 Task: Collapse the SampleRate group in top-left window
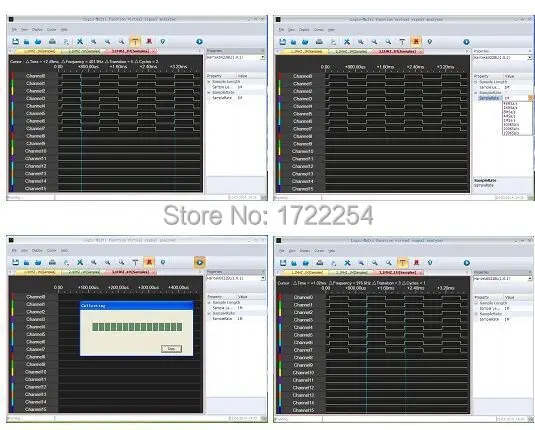(209, 92)
